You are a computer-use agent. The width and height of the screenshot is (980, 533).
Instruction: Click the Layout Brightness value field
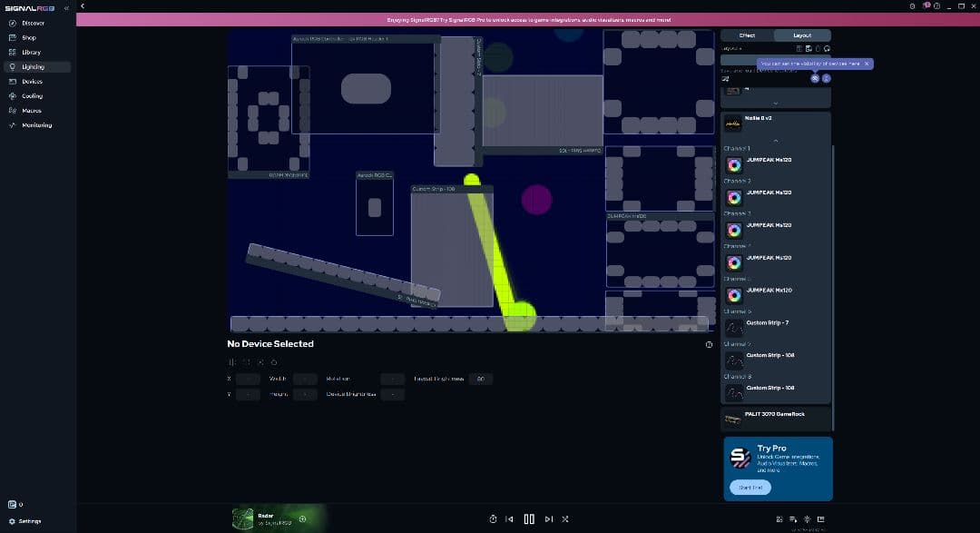481,379
